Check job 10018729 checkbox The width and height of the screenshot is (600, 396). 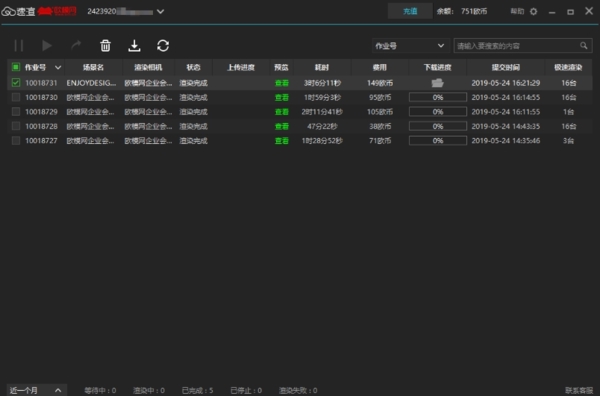pyautogui.click(x=16, y=112)
